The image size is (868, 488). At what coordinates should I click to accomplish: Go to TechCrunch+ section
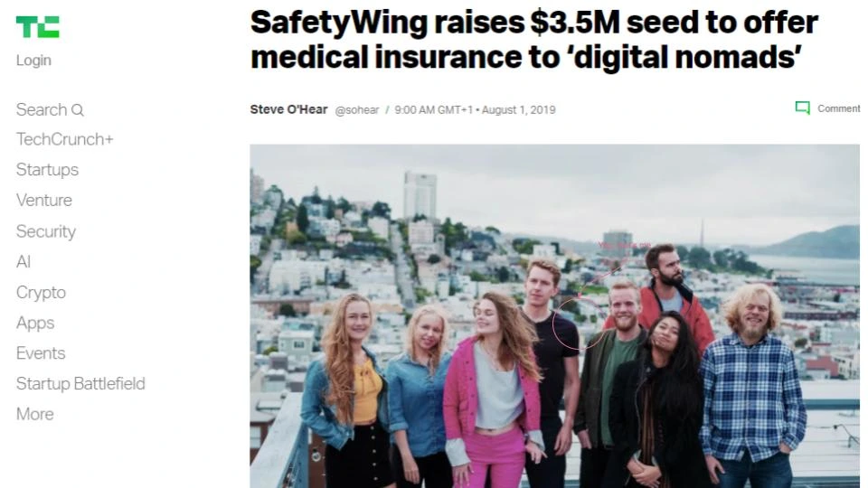pyautogui.click(x=65, y=139)
